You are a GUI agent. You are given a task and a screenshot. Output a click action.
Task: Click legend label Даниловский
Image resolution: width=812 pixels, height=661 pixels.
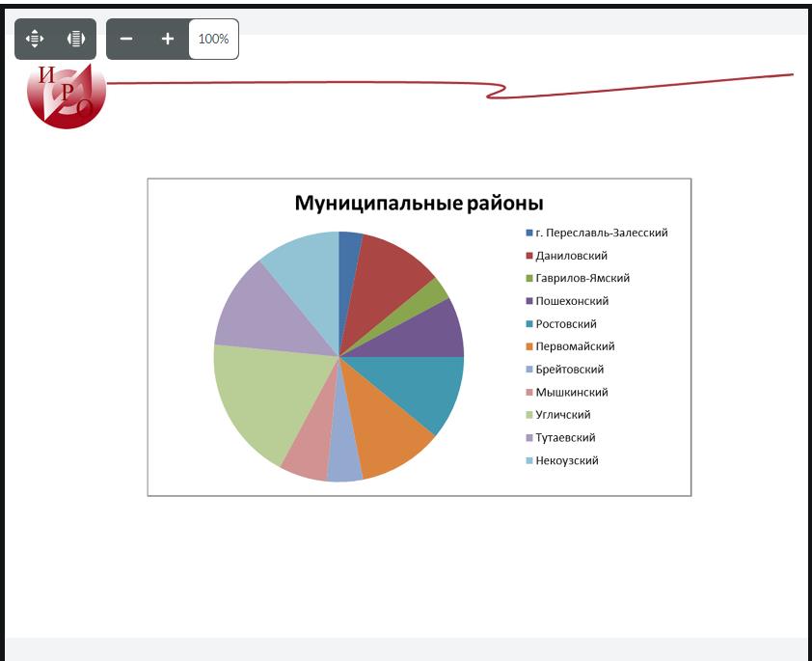click(571, 256)
